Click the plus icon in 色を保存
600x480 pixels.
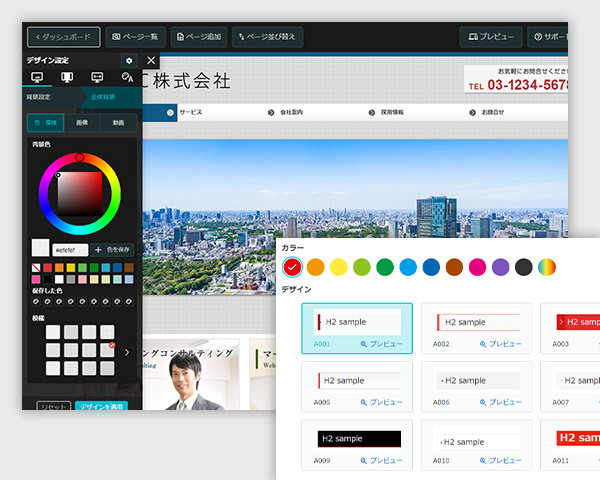pyautogui.click(x=98, y=250)
